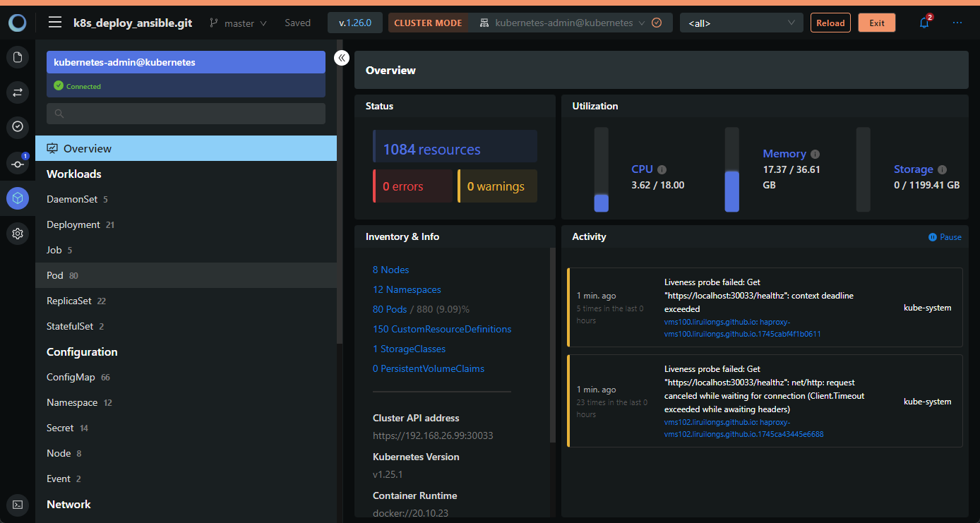Screen dimensions: 980x523
Task: Click the Inventory & Info scrollbar
Action: [552, 346]
